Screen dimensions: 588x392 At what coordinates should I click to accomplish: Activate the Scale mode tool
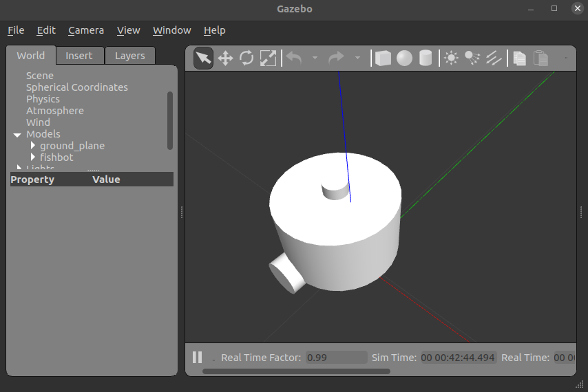click(268, 58)
